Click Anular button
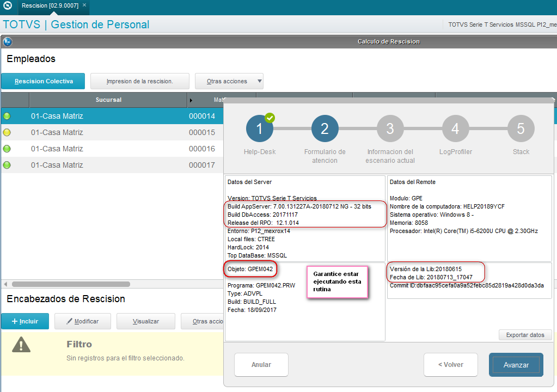The width and height of the screenshot is (557, 392). [261, 365]
